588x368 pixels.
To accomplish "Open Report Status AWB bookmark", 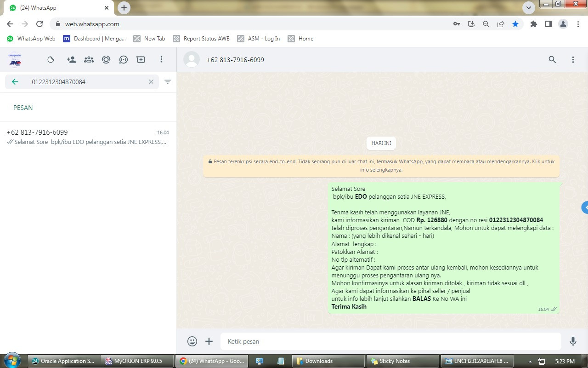I will coord(201,39).
